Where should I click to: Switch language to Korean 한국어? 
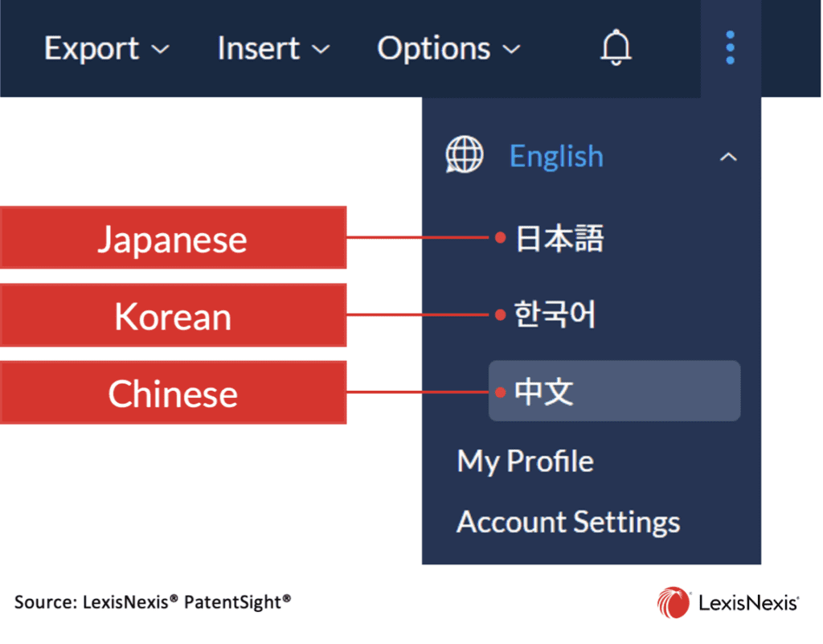click(x=555, y=315)
